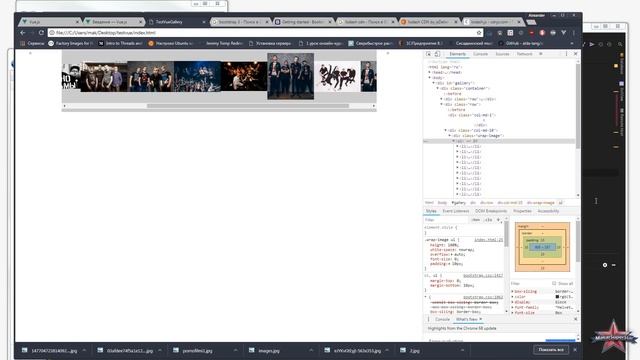Click the computed styles Filter field

coord(529,283)
